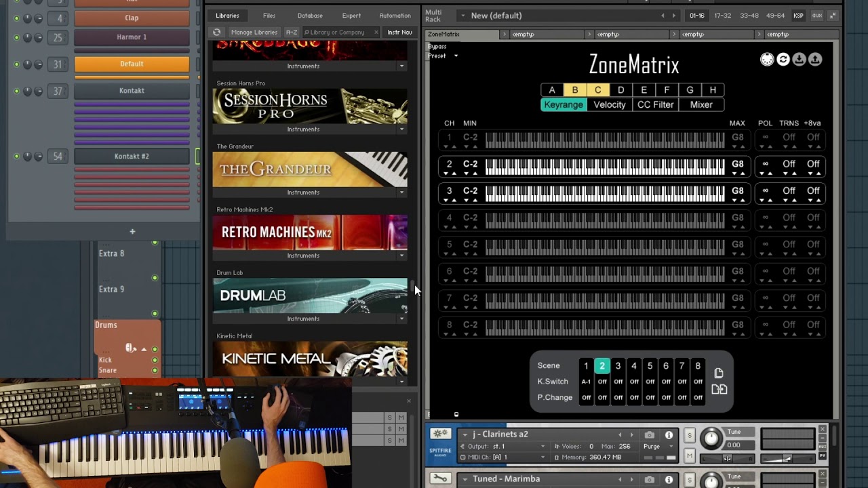
Task: Remove the Clarinets a2 instrument with X
Action: coord(823,430)
